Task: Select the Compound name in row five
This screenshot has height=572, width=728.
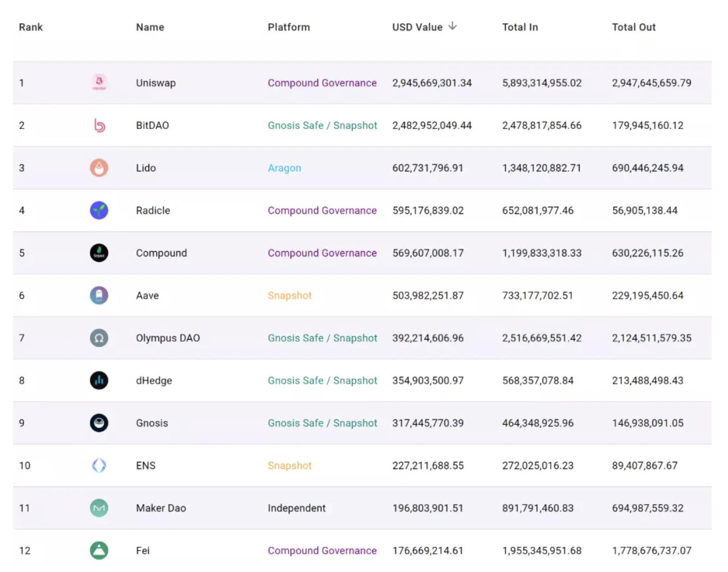Action: [161, 253]
